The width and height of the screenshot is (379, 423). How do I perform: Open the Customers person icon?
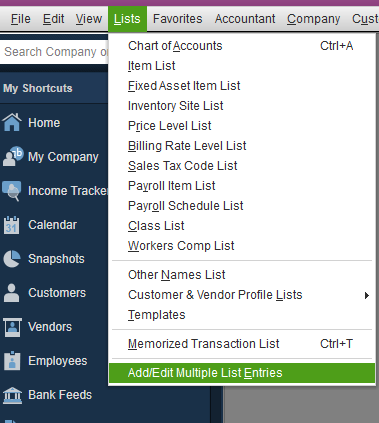[11, 293]
